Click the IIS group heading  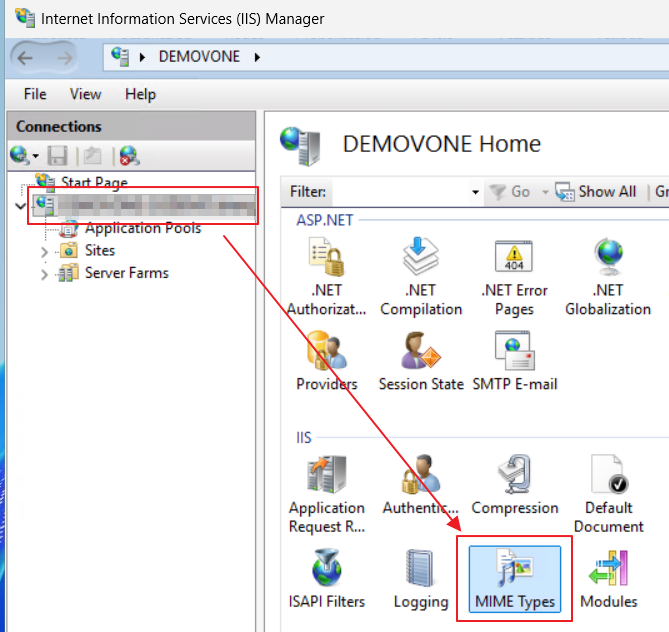click(304, 438)
